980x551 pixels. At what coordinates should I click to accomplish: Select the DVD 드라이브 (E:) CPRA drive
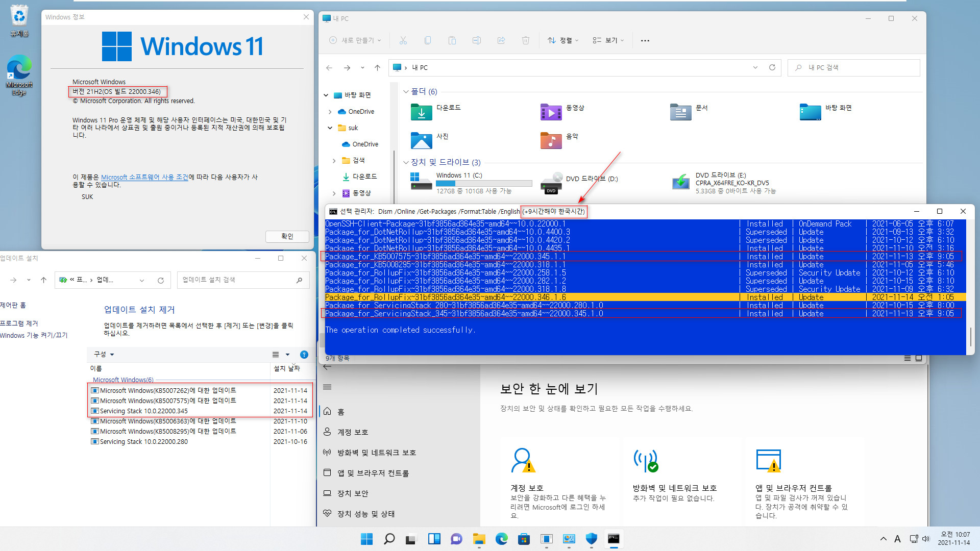point(724,183)
